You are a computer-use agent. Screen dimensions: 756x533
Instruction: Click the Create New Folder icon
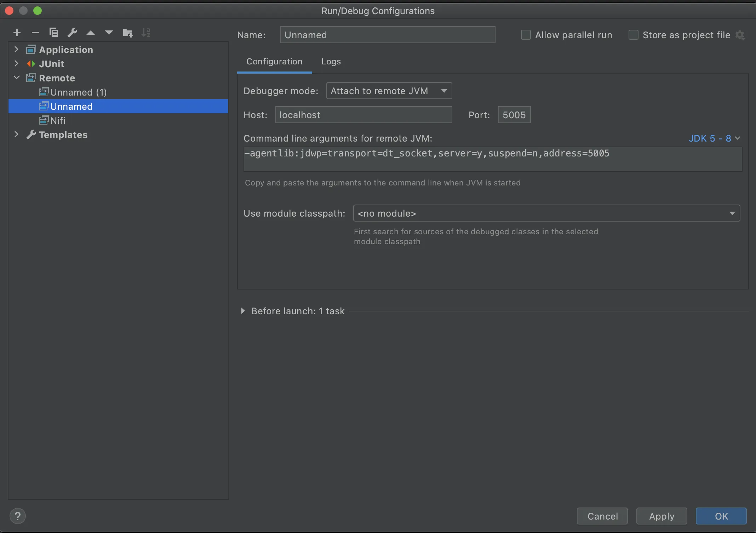point(127,33)
